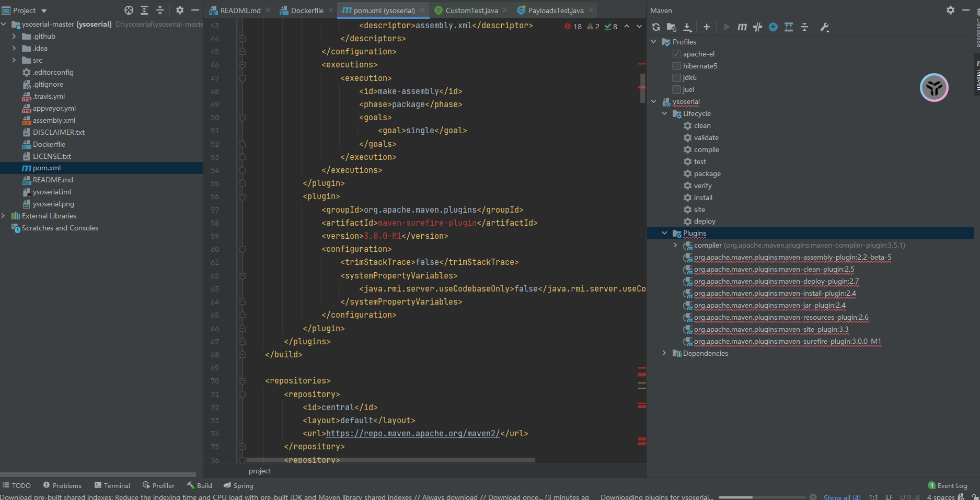Collapse the Plugins node

click(x=665, y=233)
